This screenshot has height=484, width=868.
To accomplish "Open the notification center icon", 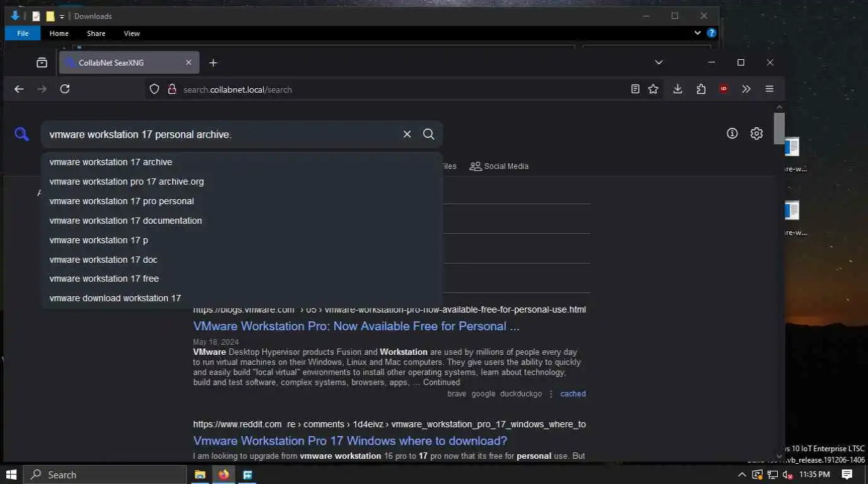I will coord(847,475).
